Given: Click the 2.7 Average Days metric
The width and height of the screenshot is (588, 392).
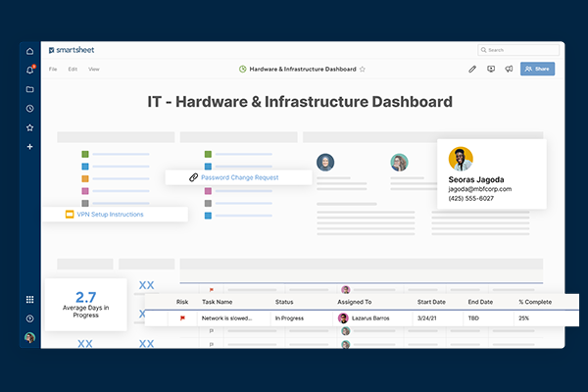Looking at the screenshot, I should tap(86, 304).
